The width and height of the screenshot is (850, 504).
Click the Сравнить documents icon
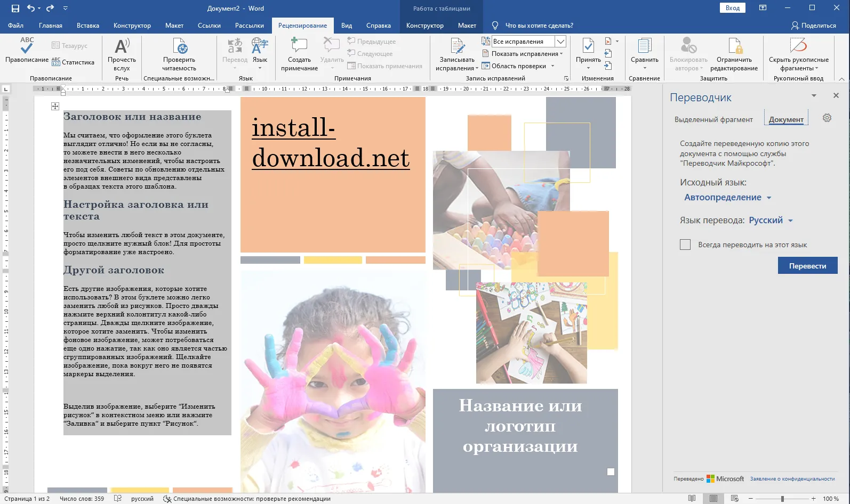[x=644, y=47]
